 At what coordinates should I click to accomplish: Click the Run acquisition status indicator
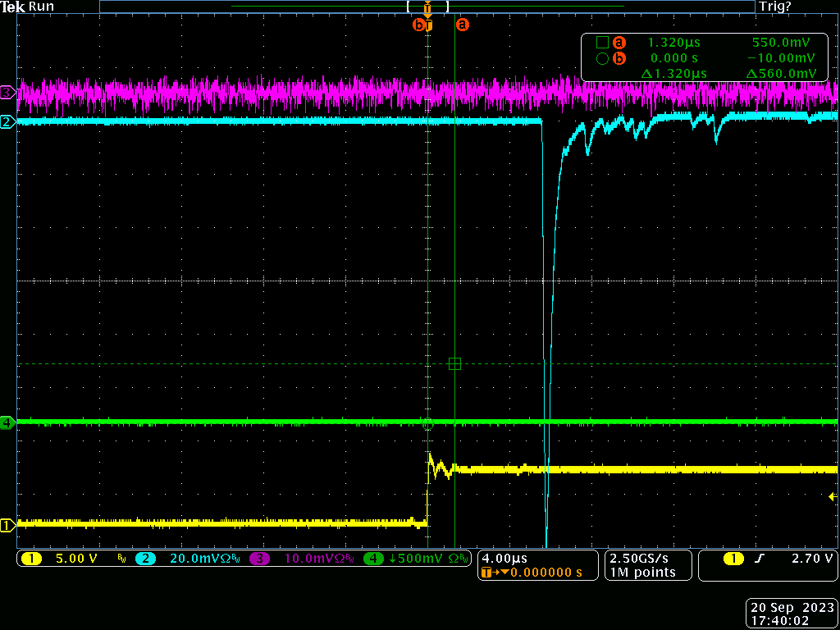click(x=41, y=7)
